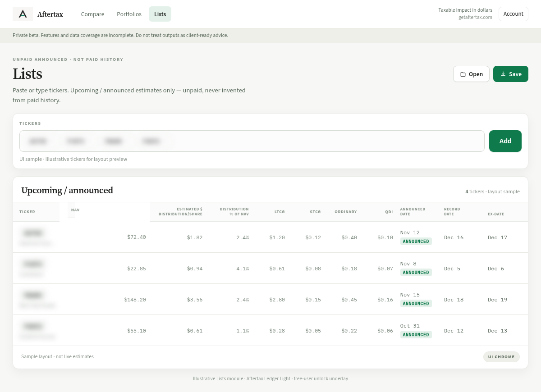541x392 pixels.
Task: Click the Distribution % of NAV header
Action: (x=234, y=212)
